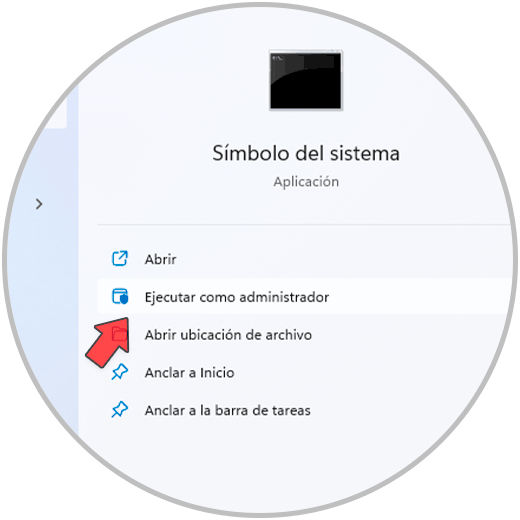Open Abrir ubicación de archivo entry
Viewport: 520px width, 520px height.
pos(228,335)
